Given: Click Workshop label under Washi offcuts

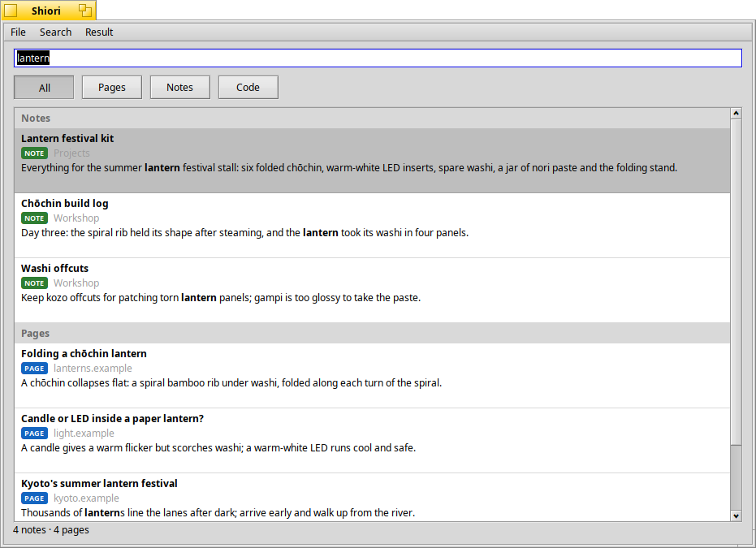Looking at the screenshot, I should click(76, 283).
